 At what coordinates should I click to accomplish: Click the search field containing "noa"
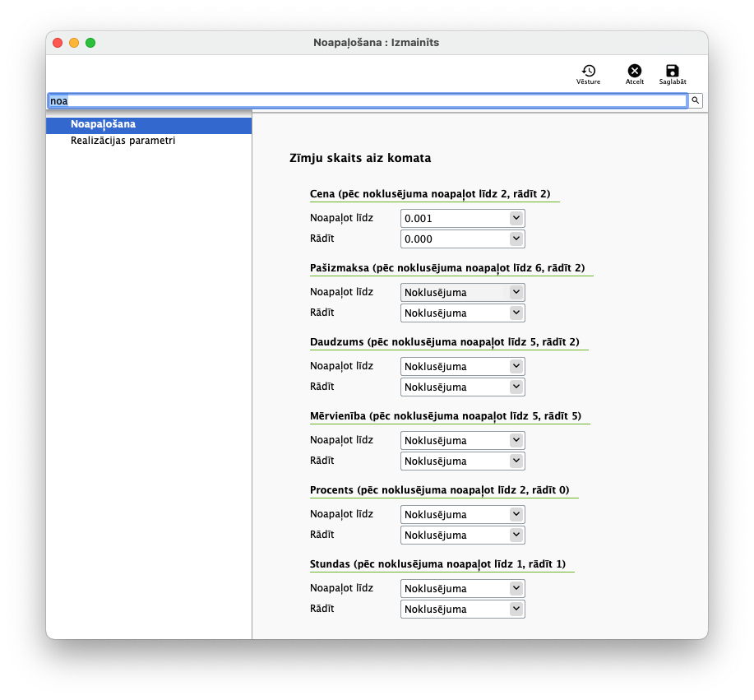pos(367,100)
